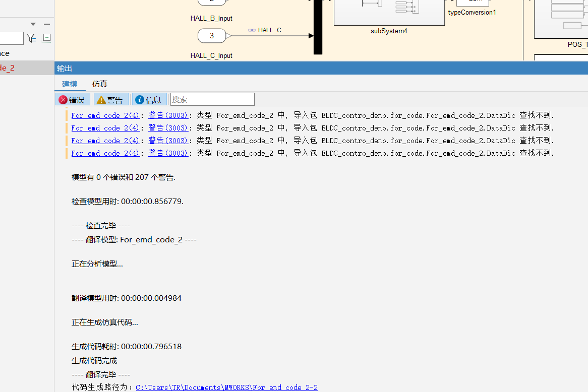
Task: Click the '---- 检查完毕 ----' line
Action: point(101,226)
